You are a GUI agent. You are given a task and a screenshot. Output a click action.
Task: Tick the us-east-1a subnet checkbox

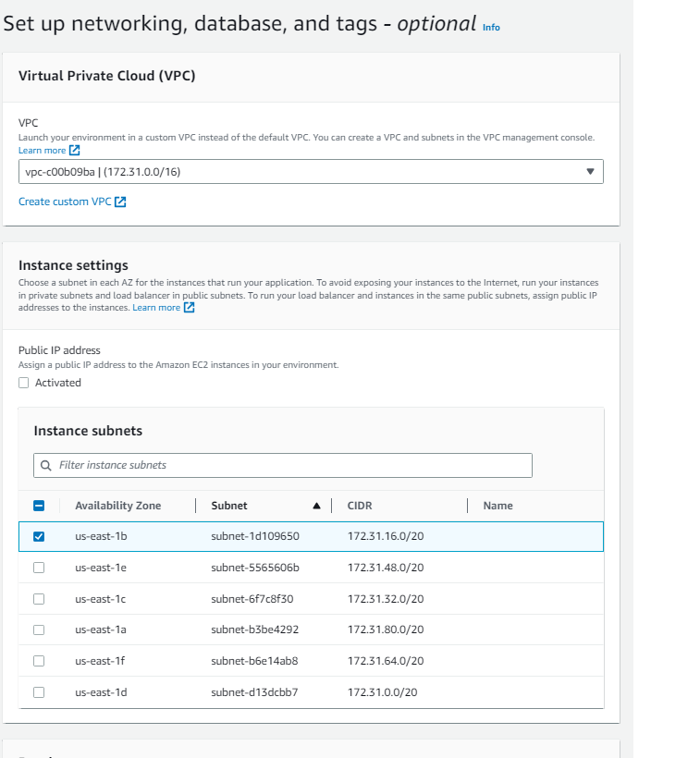(x=39, y=630)
